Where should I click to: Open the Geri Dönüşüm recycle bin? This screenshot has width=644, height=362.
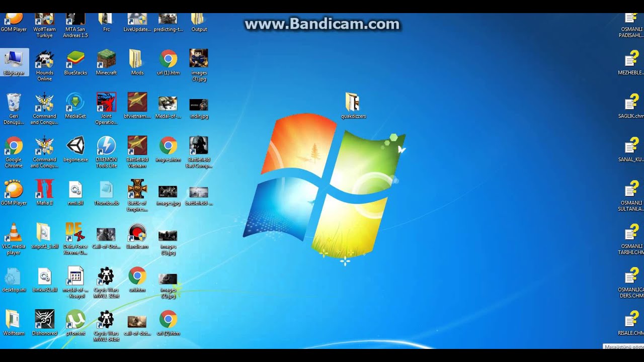click(x=14, y=109)
